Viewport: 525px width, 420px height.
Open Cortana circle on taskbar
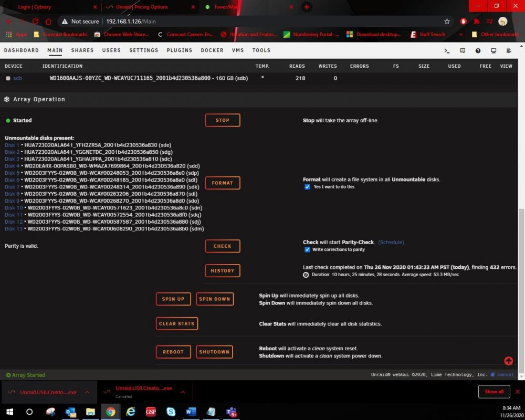click(x=29, y=412)
